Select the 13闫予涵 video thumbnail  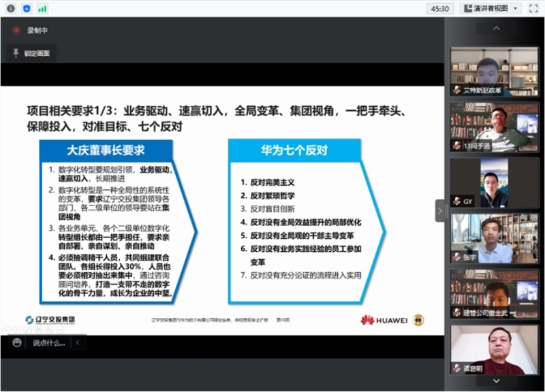pyautogui.click(x=494, y=127)
